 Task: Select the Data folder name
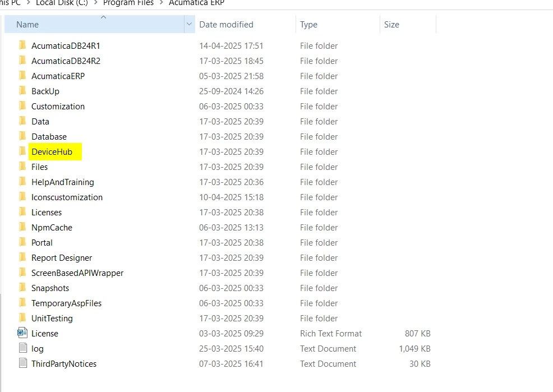[x=40, y=122]
